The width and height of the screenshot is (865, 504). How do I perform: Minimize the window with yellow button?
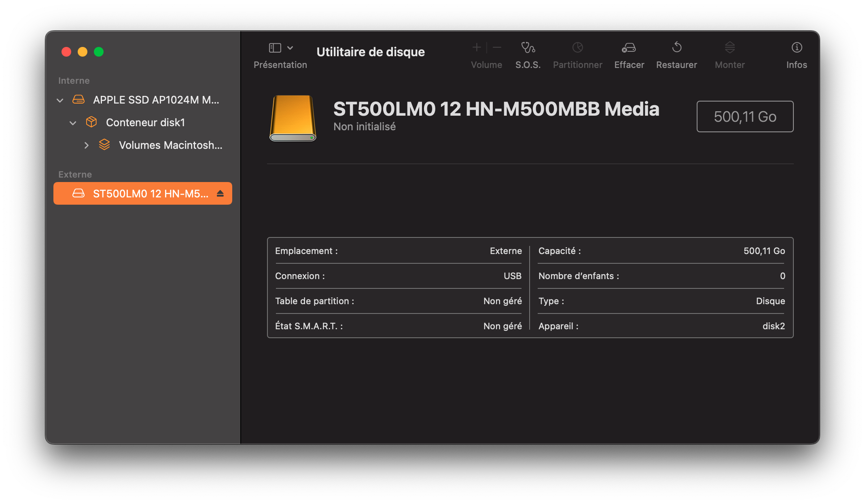(83, 52)
